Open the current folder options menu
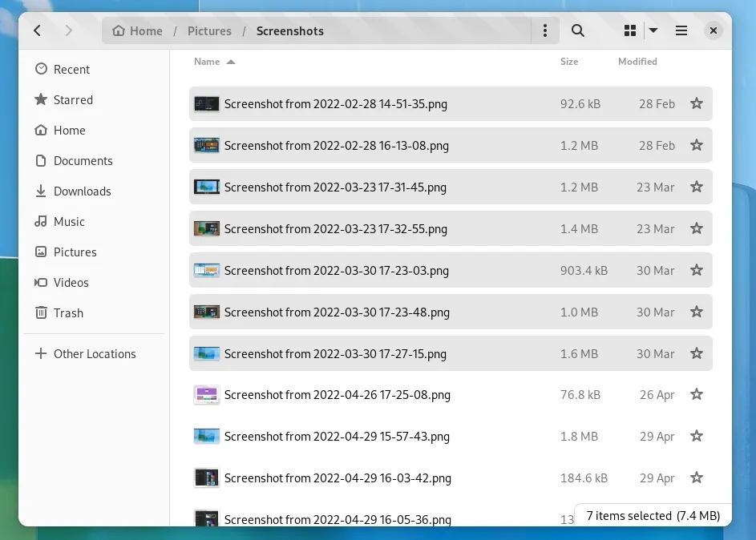 click(x=545, y=30)
